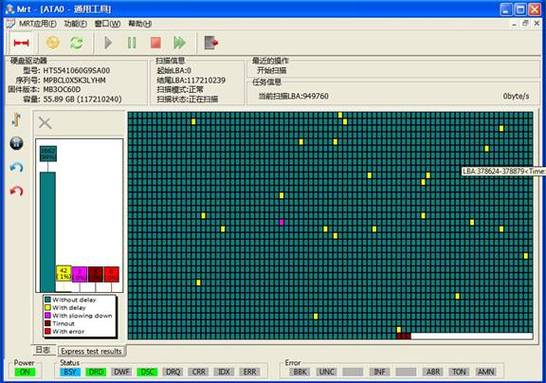Click the dark globe sidebar icon
This screenshot has height=383, width=546.
[x=16, y=143]
